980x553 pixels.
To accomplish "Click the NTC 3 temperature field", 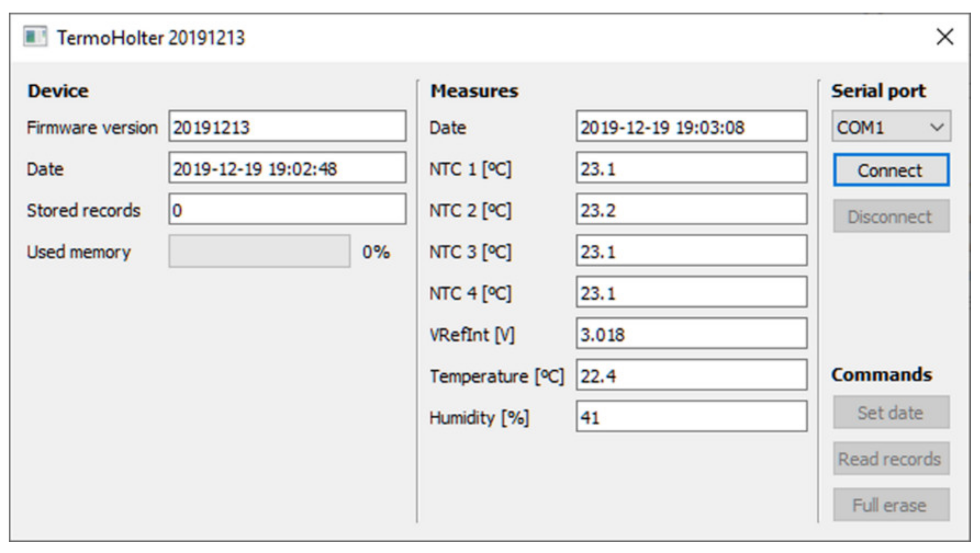I will (x=691, y=251).
